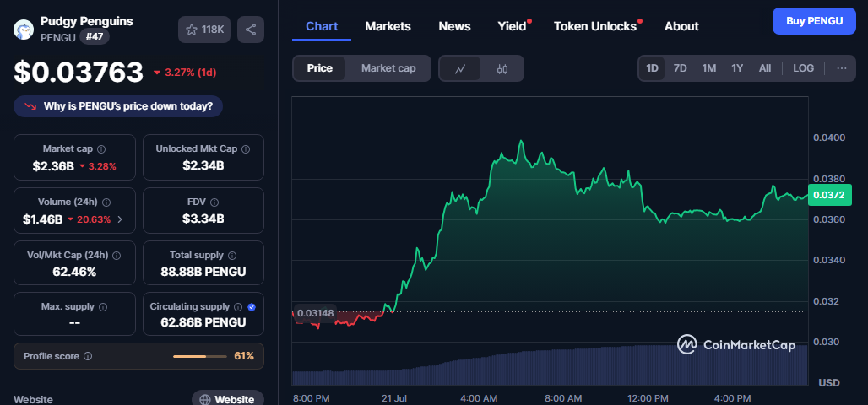Click the 61% profile score value
This screenshot has height=405, width=868.
tap(243, 356)
